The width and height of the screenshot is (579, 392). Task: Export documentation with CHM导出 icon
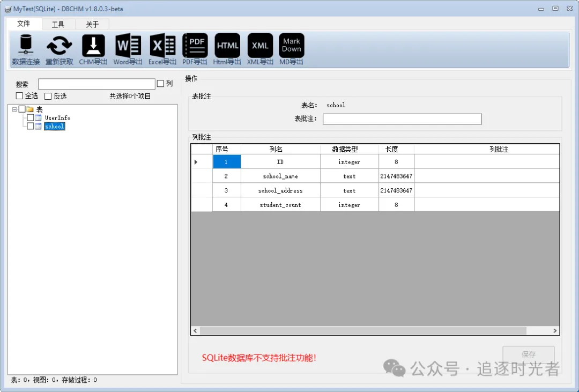pos(93,49)
